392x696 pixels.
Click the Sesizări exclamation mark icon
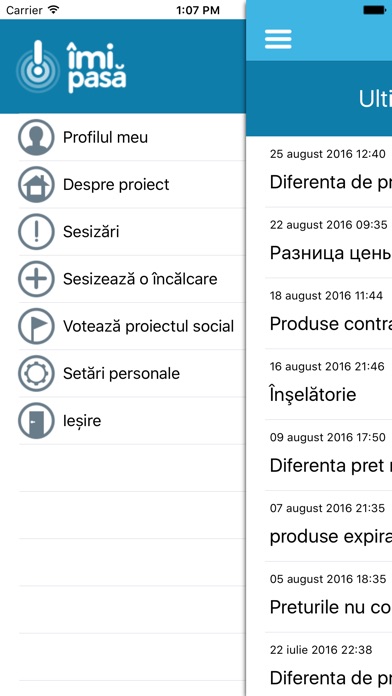pos(36,232)
